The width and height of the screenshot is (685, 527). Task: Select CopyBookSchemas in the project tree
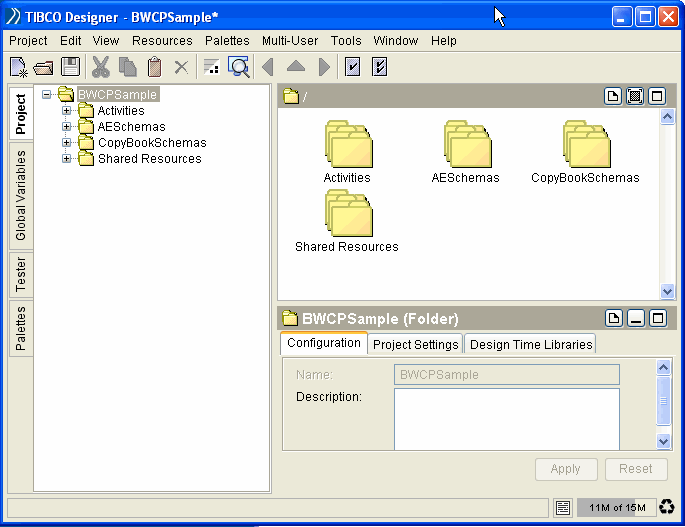pos(152,142)
